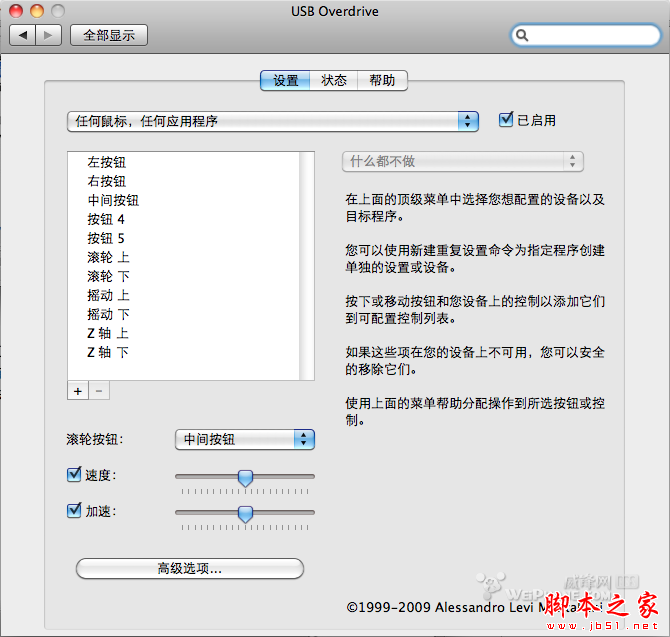Image resolution: width=670 pixels, height=637 pixels.
Task: Click the magnifier icon in search box
Action: point(522,35)
